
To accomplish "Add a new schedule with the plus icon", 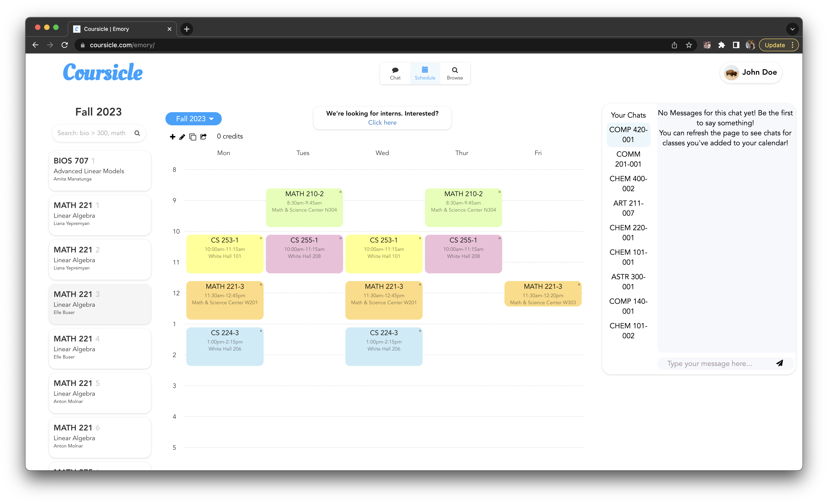I will 172,137.
